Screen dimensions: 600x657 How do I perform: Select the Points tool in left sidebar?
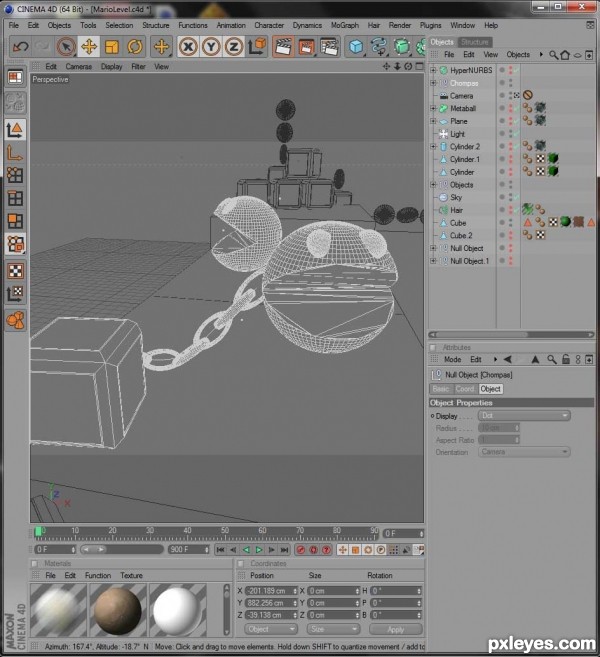15,175
